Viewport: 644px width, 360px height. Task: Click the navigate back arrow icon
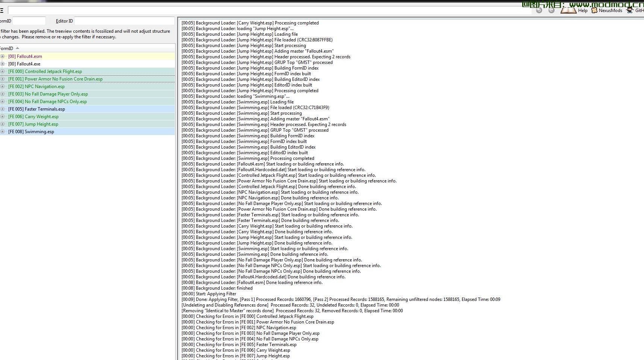(539, 10)
